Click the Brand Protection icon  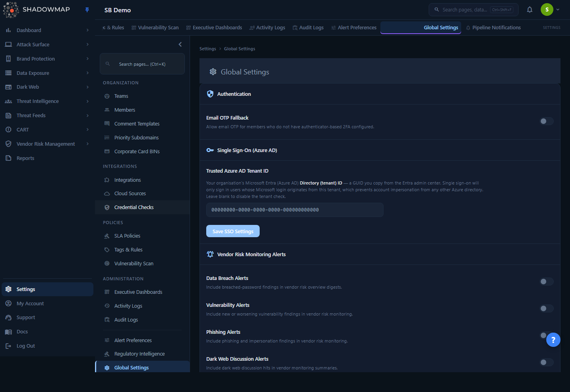tap(8, 59)
